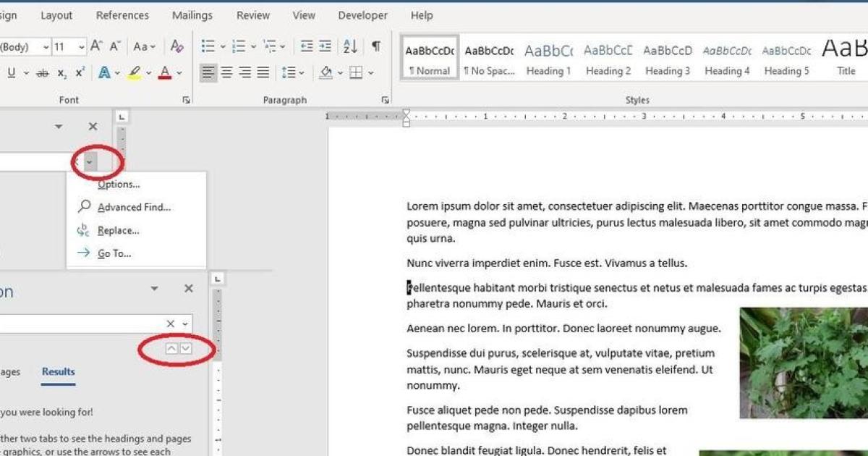Click the Borders icon in Paragraph group
868x456 pixels.
357,72
